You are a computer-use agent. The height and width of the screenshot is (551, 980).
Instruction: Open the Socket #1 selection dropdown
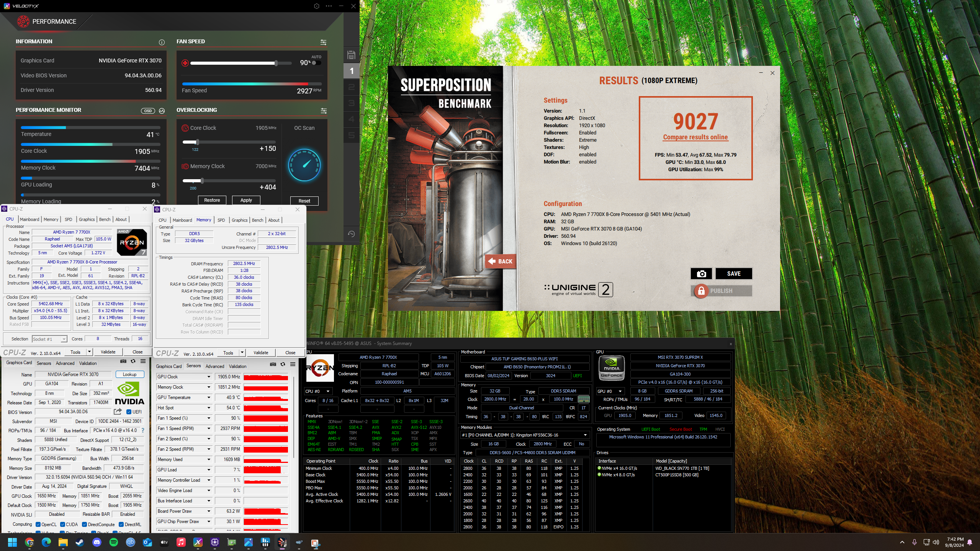tap(49, 339)
